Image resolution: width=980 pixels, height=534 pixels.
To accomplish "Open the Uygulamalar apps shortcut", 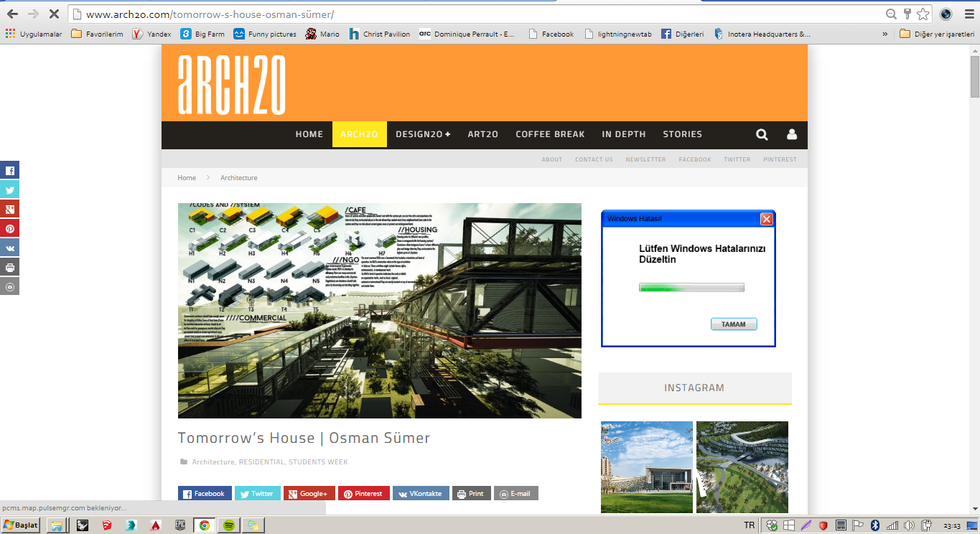I will pos(34,34).
